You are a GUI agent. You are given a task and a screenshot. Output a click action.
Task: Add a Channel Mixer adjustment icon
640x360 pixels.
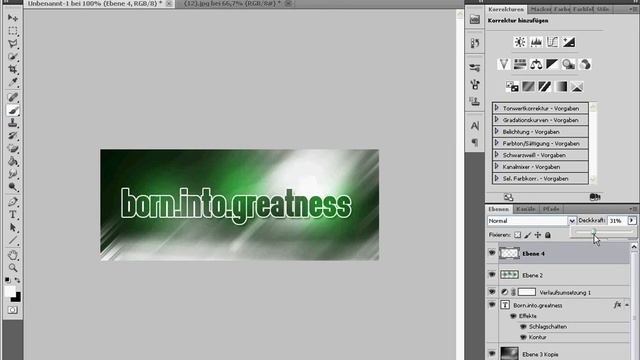585,64
